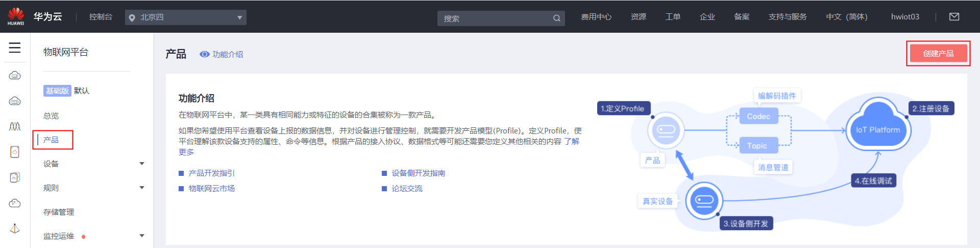This screenshot has height=248, width=980.
Task: Click the 消息管道 label in diagram
Action: click(773, 167)
